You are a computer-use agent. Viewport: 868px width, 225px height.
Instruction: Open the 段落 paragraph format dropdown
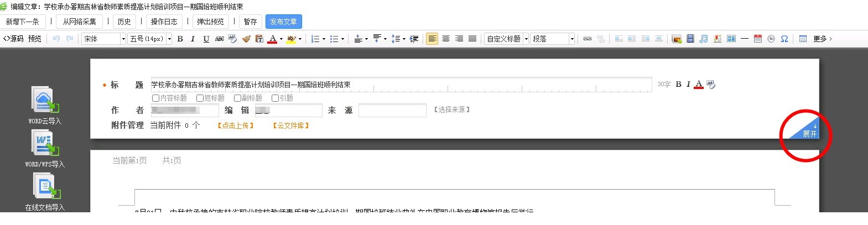(x=553, y=39)
